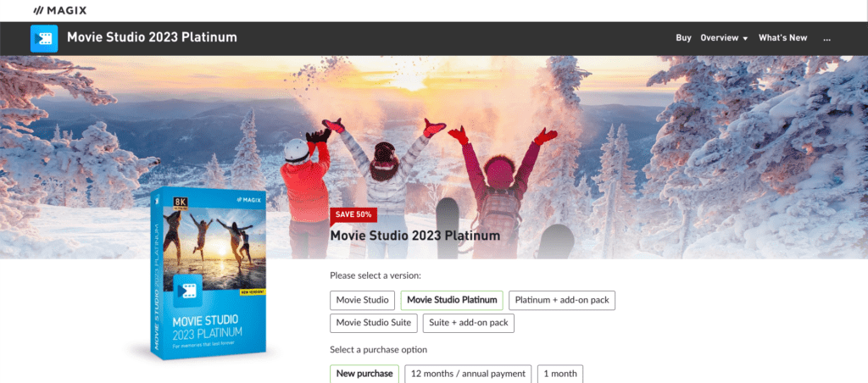
Task: Click the 'Select a purchase option' text
Action: pos(378,350)
